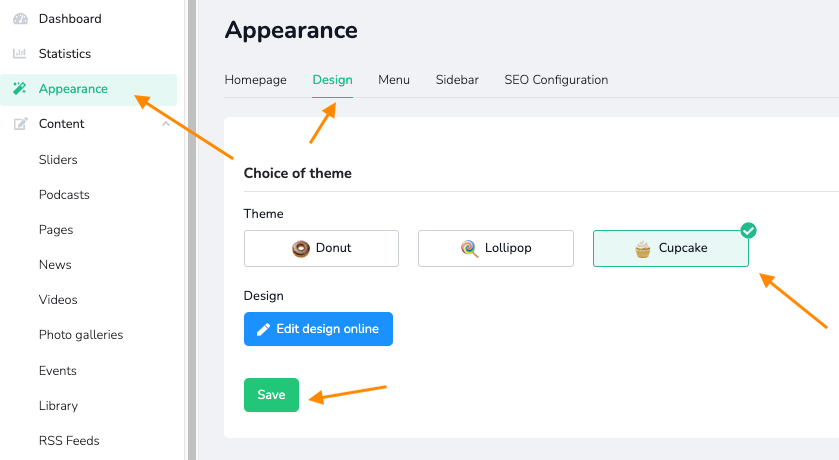This screenshot has width=839, height=460.
Task: Click the green checkmark on Cupcake theme
Action: click(748, 231)
